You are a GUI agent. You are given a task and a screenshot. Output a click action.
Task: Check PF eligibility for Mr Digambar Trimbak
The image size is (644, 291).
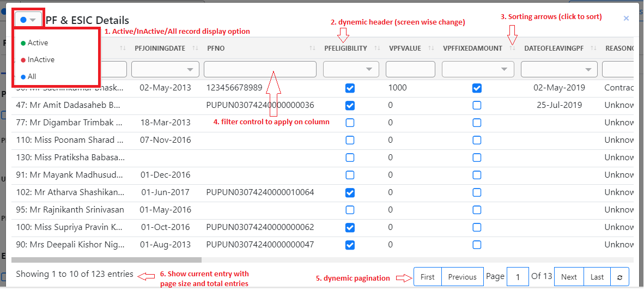pos(350,123)
